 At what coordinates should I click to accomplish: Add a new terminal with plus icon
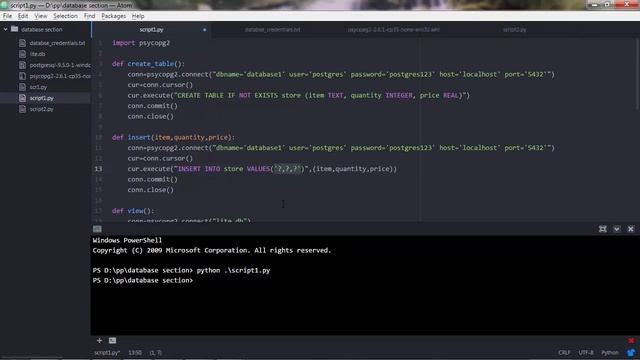(x=99, y=340)
